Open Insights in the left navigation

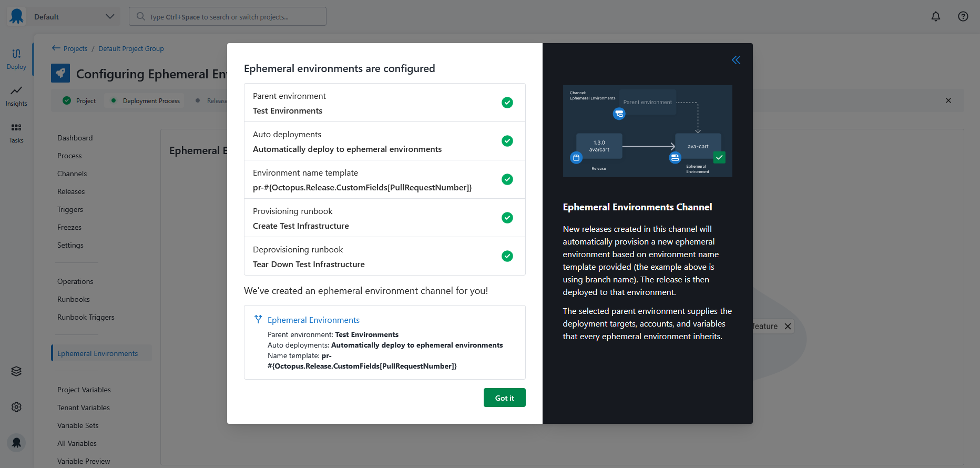pyautogui.click(x=16, y=96)
